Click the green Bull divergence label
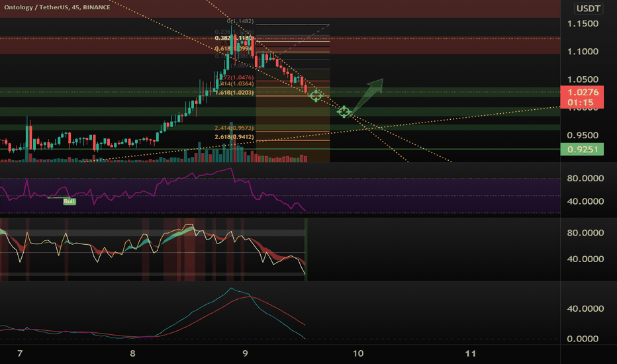The width and height of the screenshot is (617, 364). point(70,201)
